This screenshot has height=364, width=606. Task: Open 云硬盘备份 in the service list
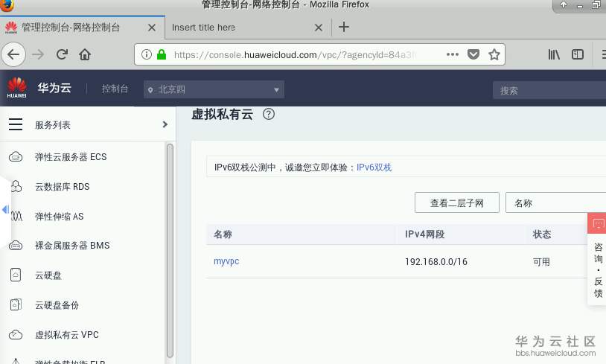[57, 305]
